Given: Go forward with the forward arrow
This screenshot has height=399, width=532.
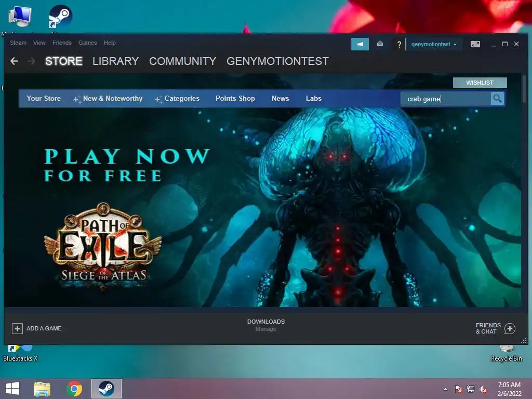Looking at the screenshot, I should click(x=31, y=61).
